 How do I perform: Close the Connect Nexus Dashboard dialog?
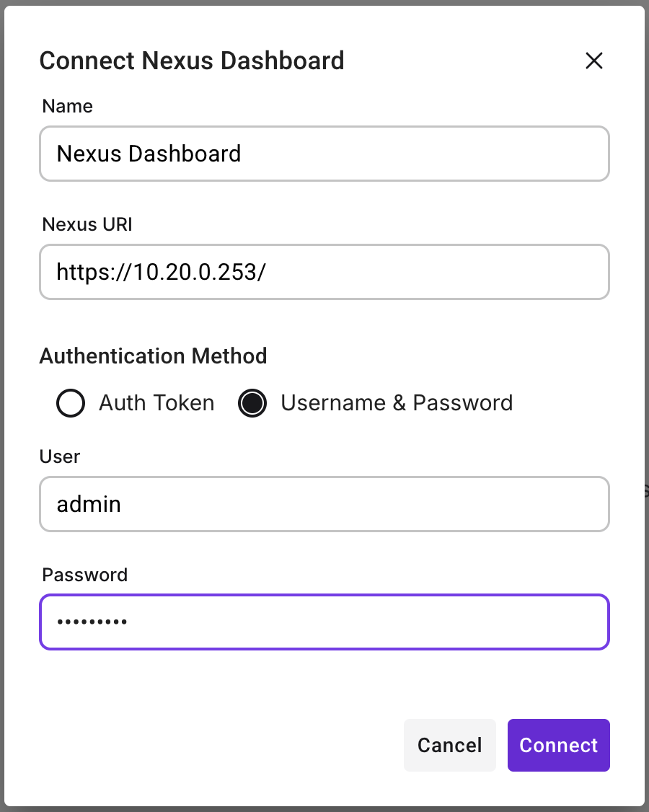[x=593, y=61]
